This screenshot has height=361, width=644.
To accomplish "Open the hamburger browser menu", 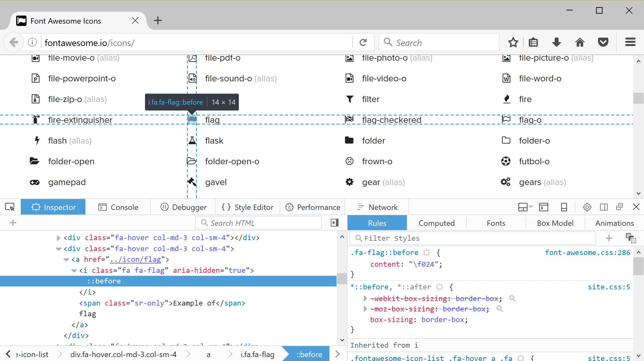I will point(630,42).
